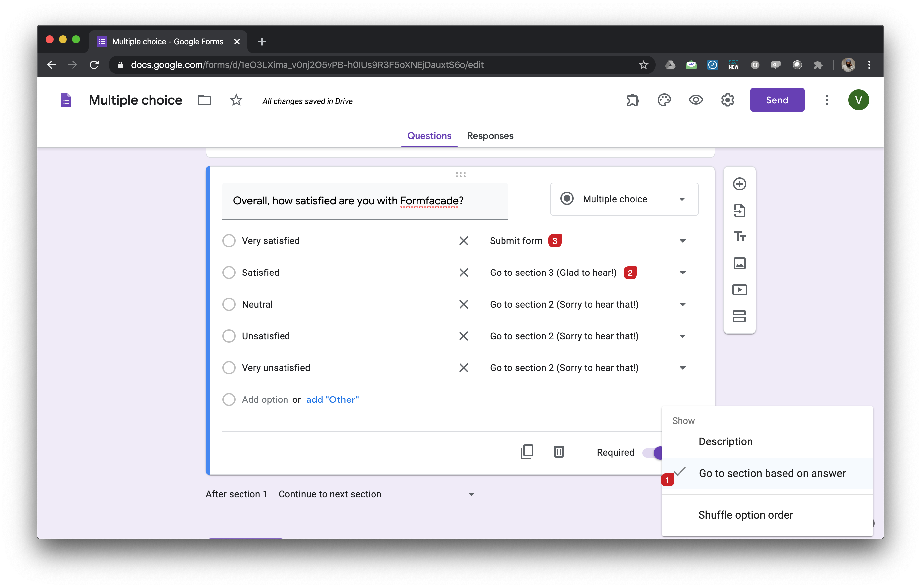The image size is (921, 588).
Task: Open the Customize theme palette icon
Action: pos(664,100)
